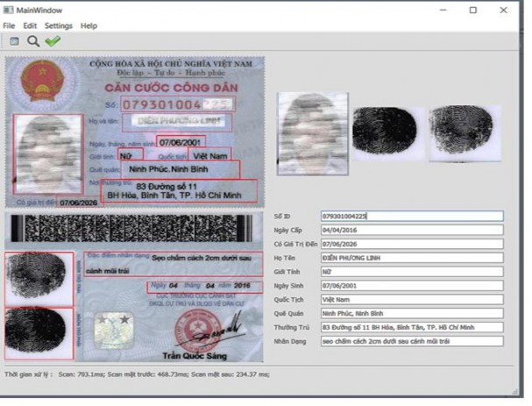The height and width of the screenshot is (406, 532).
Task: Click the MainWindow app icon in title bar
Action: point(8,10)
